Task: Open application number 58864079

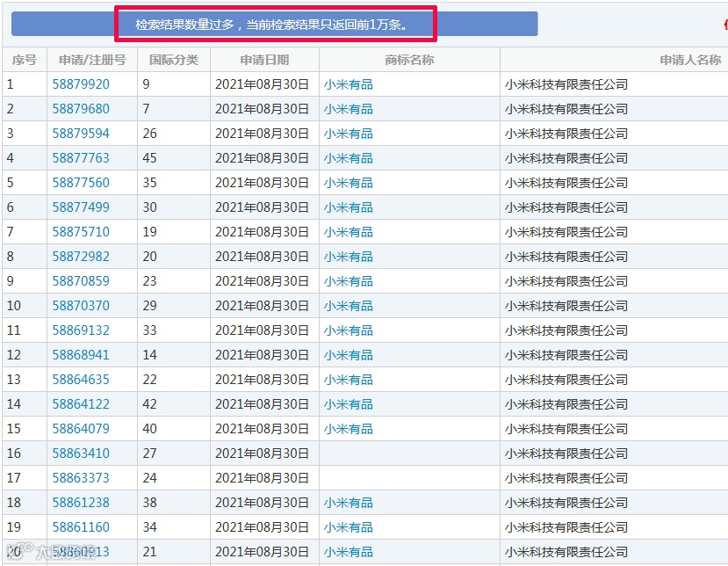Action: tap(81, 429)
